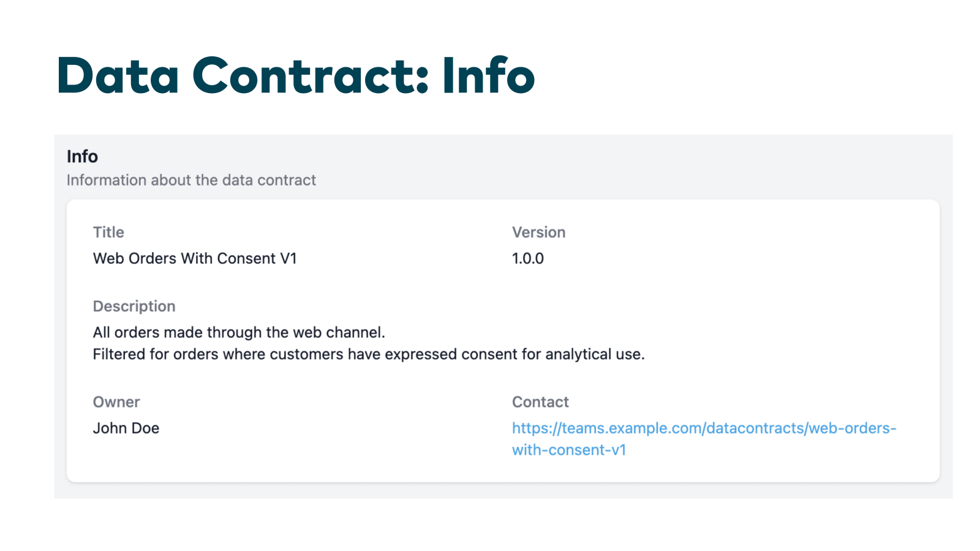Click the "Description" field label
Viewport: 980px width, 551px height.
pyautogui.click(x=134, y=306)
